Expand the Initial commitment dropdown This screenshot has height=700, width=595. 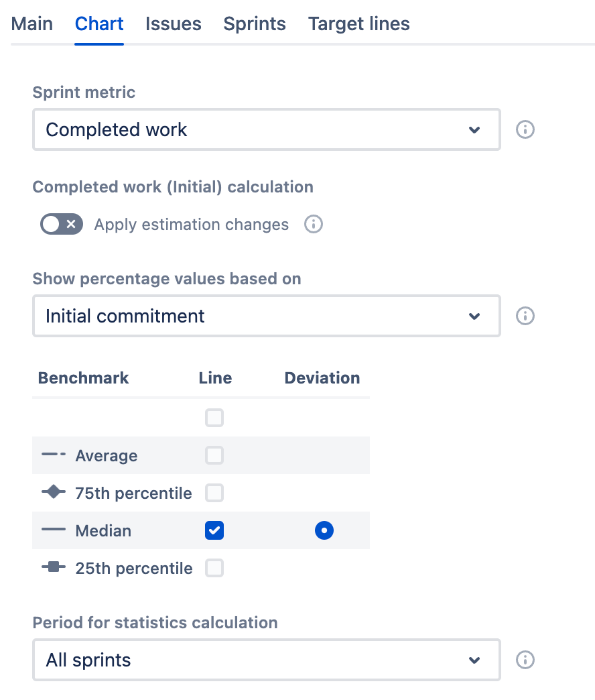(267, 316)
